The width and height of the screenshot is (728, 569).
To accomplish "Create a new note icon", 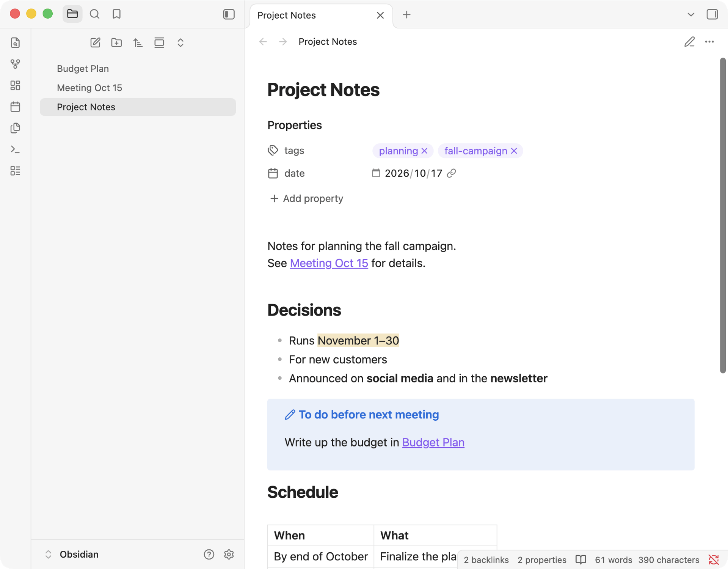I will (x=95, y=42).
